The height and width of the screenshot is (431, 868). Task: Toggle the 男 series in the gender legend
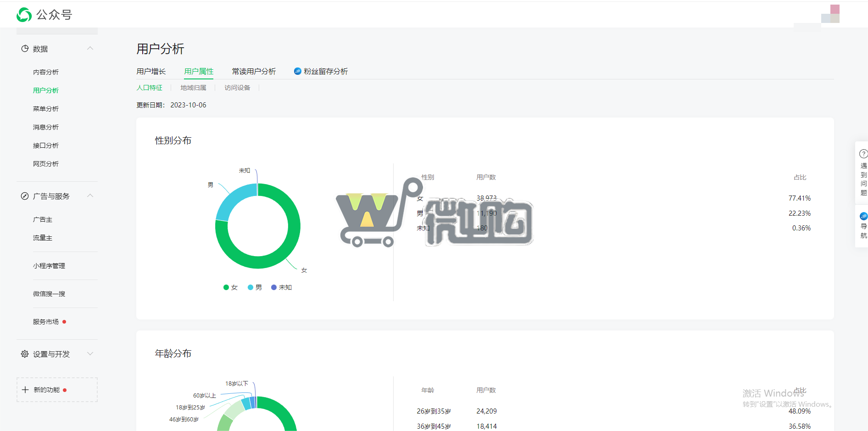pos(255,287)
